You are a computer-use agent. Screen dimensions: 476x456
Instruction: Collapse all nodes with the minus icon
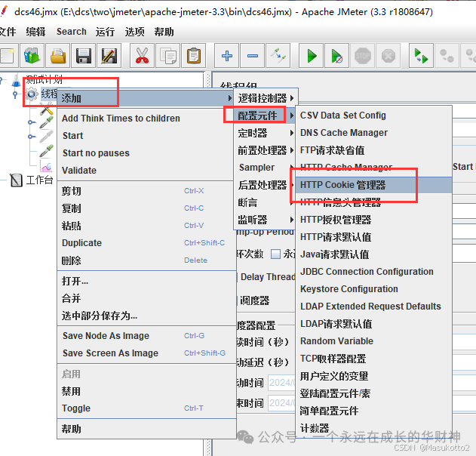(x=252, y=56)
